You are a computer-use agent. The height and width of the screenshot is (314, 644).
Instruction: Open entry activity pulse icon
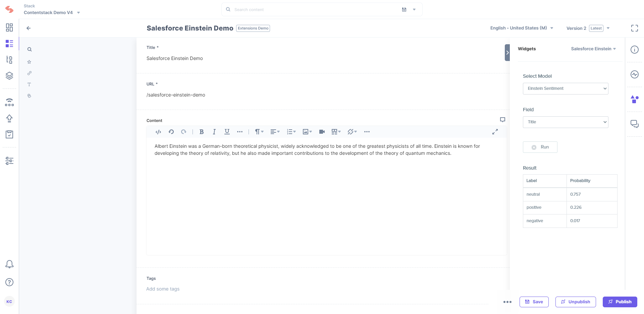(x=635, y=74)
